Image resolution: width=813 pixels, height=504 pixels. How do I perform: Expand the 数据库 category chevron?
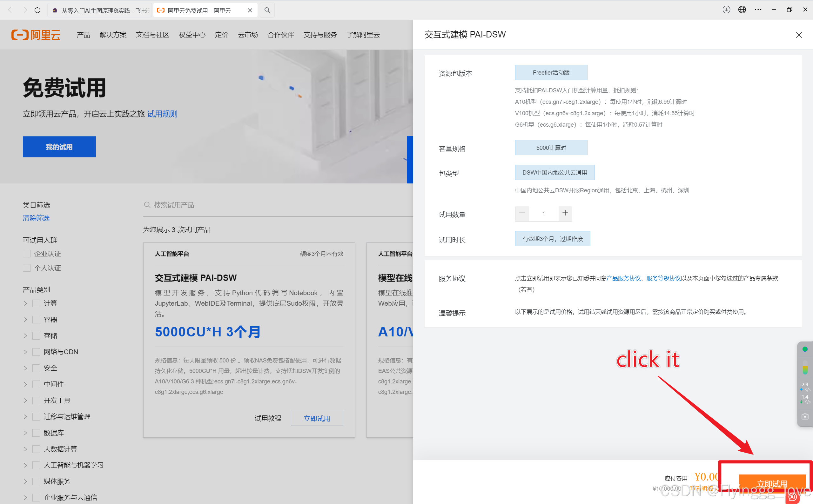[25, 433]
